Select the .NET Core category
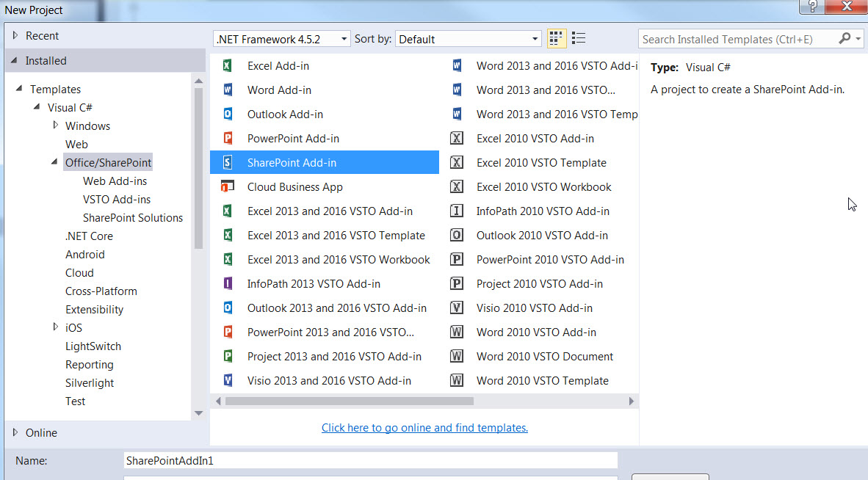The width and height of the screenshot is (868, 480). click(89, 236)
